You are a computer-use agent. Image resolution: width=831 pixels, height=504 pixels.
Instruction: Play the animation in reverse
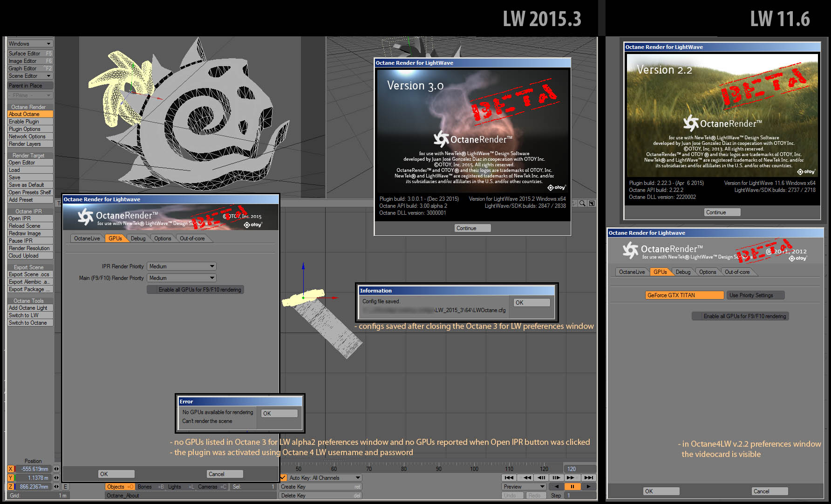556,486
